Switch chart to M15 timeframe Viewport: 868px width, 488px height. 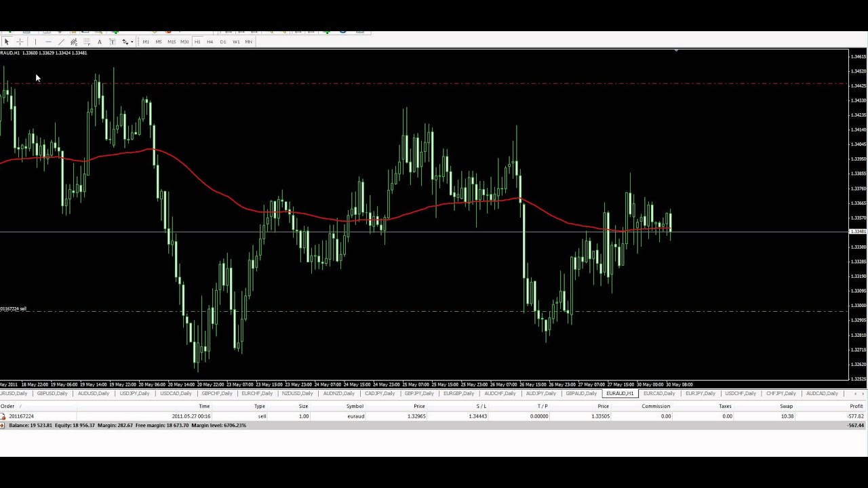172,42
